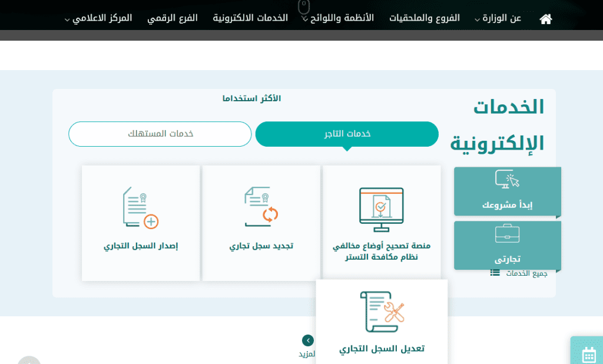The height and width of the screenshot is (364, 603).
Task: Click the home icon in navigation bar
Action: (x=546, y=19)
